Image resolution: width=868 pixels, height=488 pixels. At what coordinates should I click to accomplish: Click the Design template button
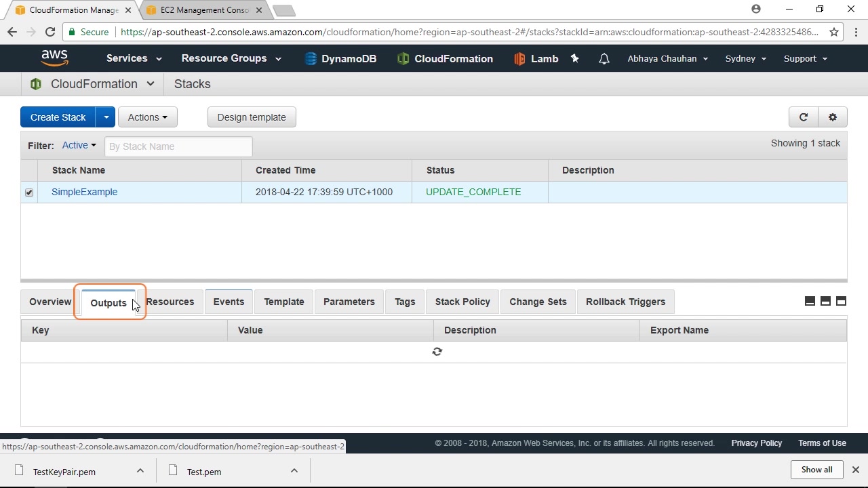coord(252,117)
